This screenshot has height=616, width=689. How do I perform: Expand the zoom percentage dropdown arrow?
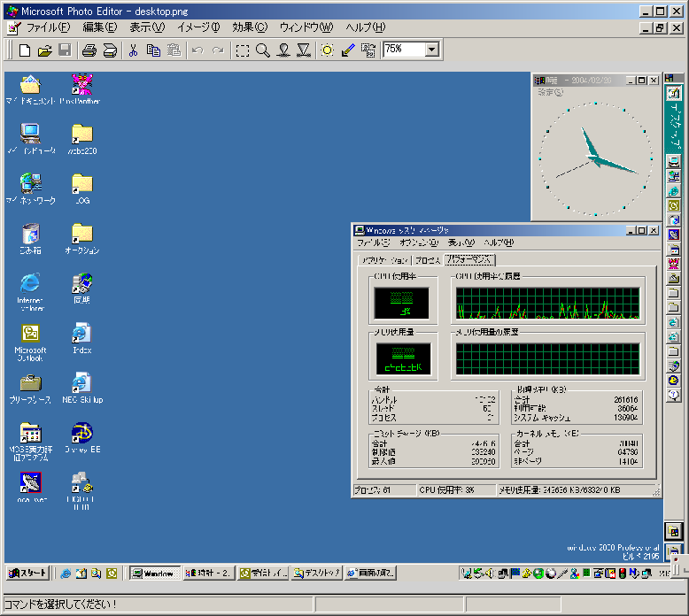432,50
